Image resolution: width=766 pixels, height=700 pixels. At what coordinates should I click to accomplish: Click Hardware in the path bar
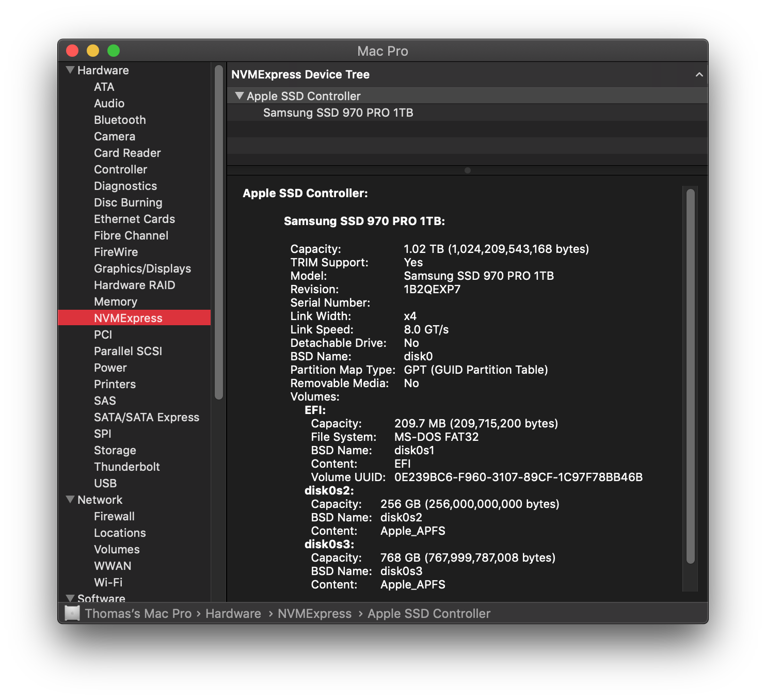pyautogui.click(x=233, y=613)
